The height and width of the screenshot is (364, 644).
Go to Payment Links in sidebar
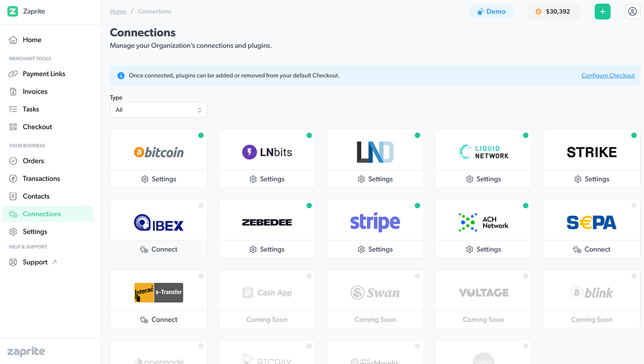pyautogui.click(x=48, y=74)
